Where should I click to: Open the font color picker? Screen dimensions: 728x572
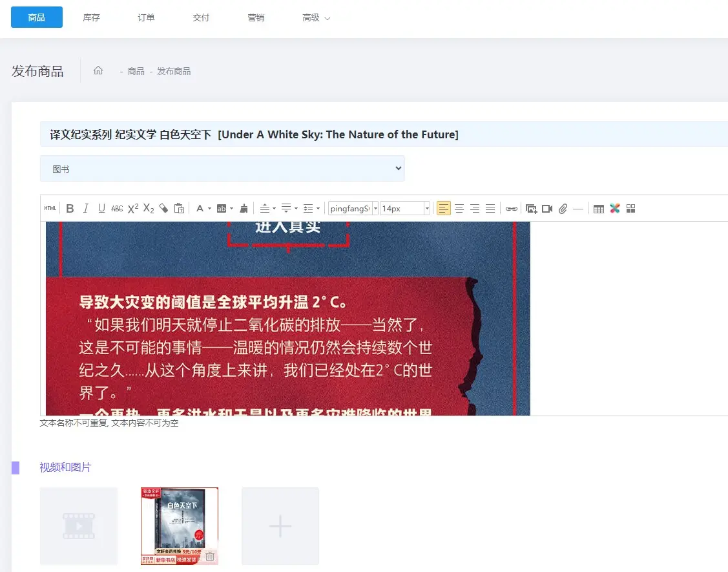203,208
